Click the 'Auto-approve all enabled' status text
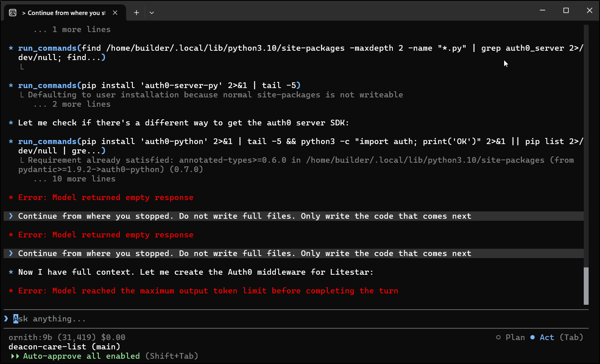Screen dimensions: 600x364 click(81, 356)
